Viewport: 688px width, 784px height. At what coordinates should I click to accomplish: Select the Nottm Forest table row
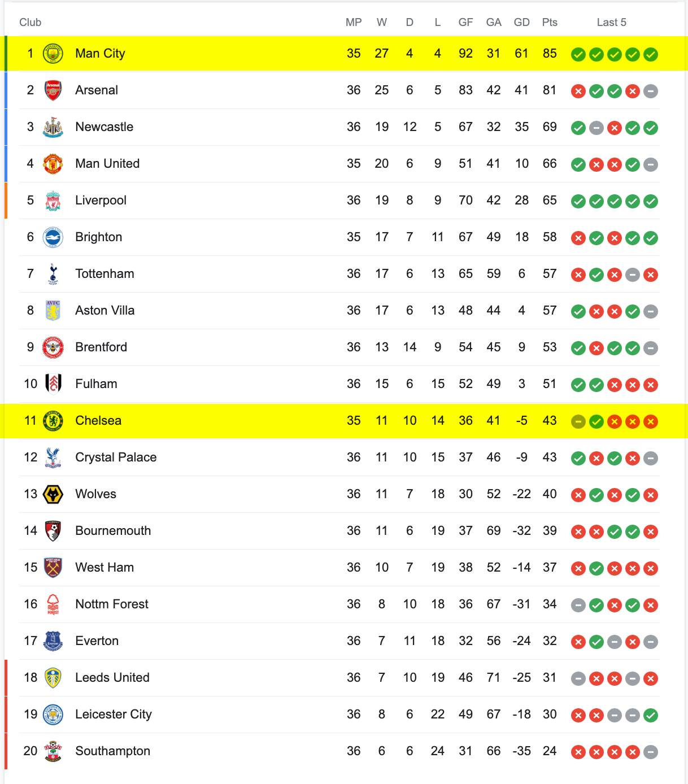(x=339, y=604)
